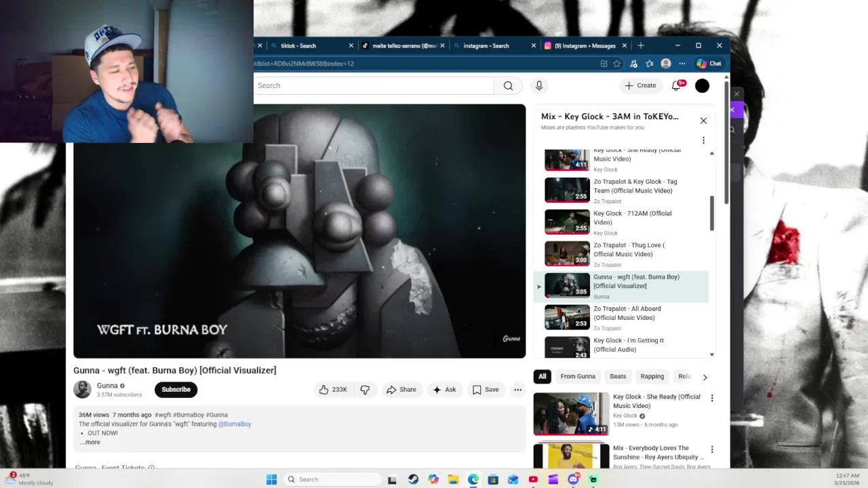The width and height of the screenshot is (868, 488).
Task: Share the video
Action: 401,390
